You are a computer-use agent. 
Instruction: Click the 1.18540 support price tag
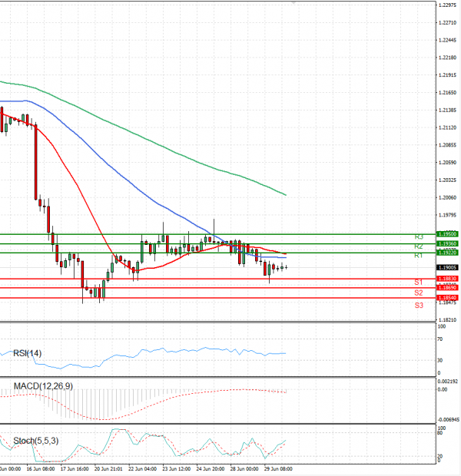pos(447,298)
